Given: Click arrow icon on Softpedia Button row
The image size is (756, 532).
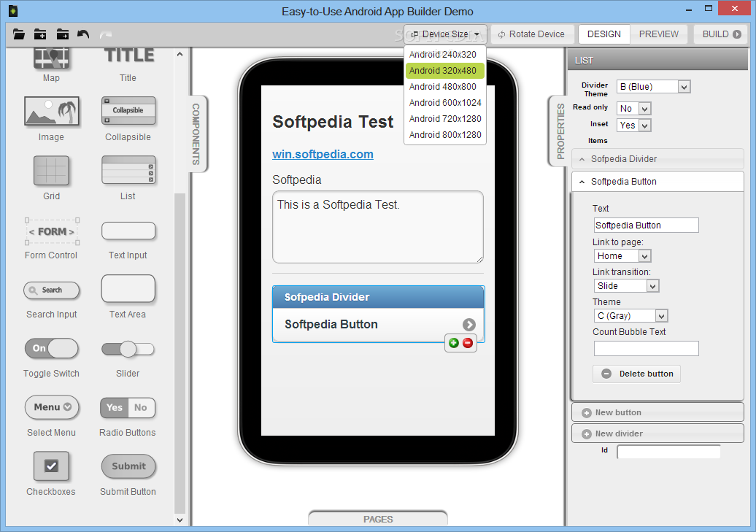Looking at the screenshot, I should pos(469,325).
